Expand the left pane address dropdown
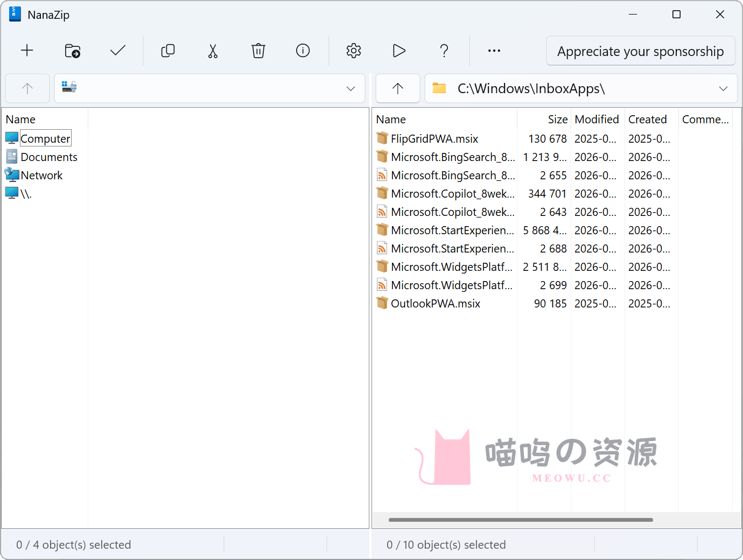Screen dimensions: 743x560 coord(351,88)
